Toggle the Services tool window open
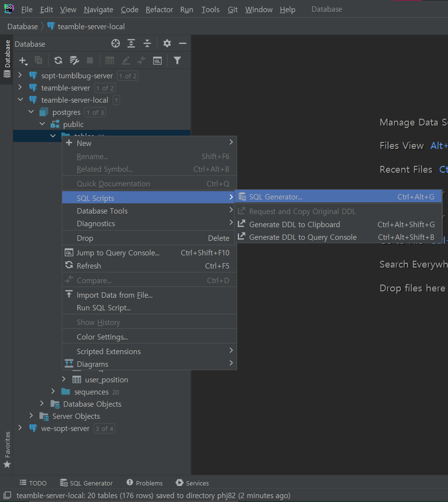Viewport: 448px width, 502px height. (192, 483)
